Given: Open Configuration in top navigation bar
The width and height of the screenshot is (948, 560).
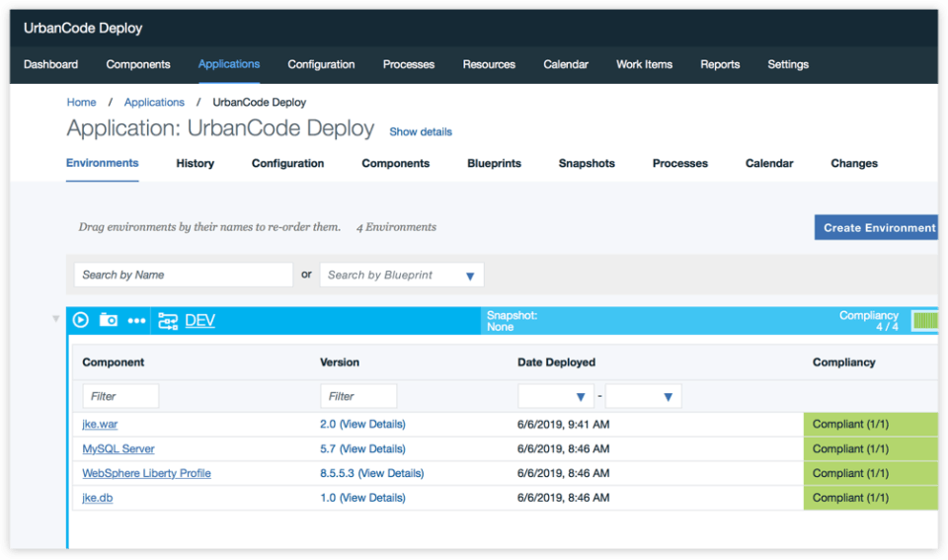Looking at the screenshot, I should [x=321, y=64].
